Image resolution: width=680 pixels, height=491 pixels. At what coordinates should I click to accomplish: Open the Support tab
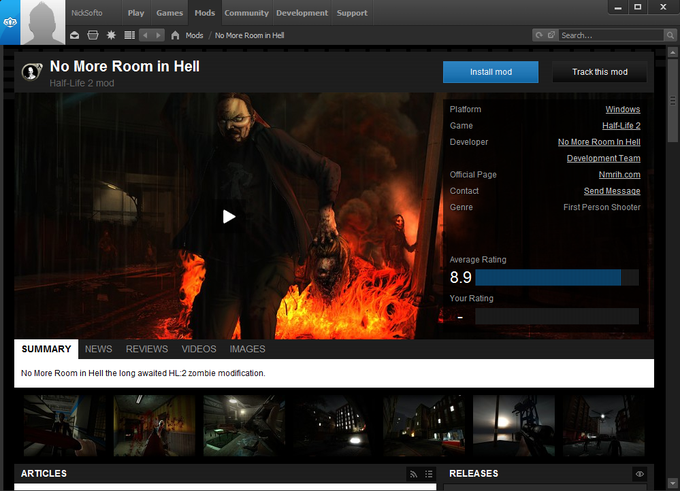[x=352, y=13]
